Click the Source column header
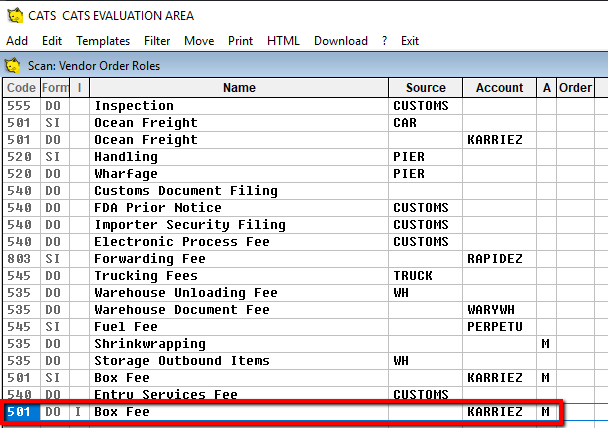The width and height of the screenshot is (608, 428). (x=426, y=88)
